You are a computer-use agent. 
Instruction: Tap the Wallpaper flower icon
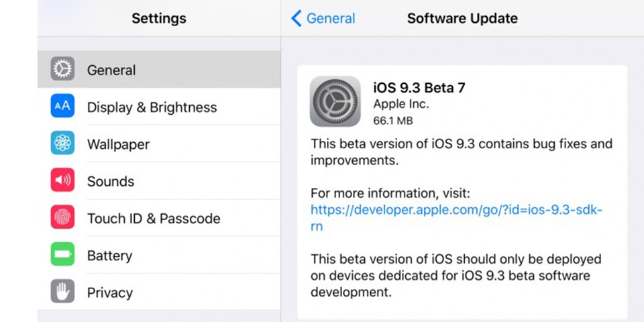tap(62, 143)
